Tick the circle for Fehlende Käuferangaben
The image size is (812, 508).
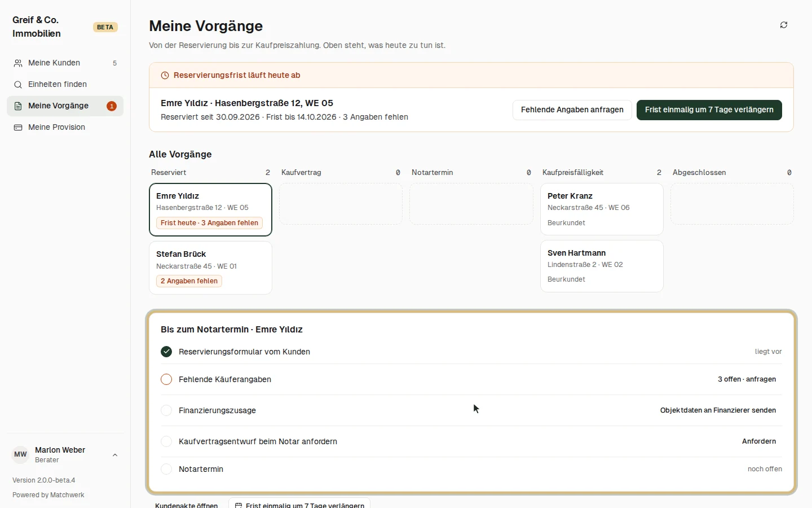tap(166, 379)
